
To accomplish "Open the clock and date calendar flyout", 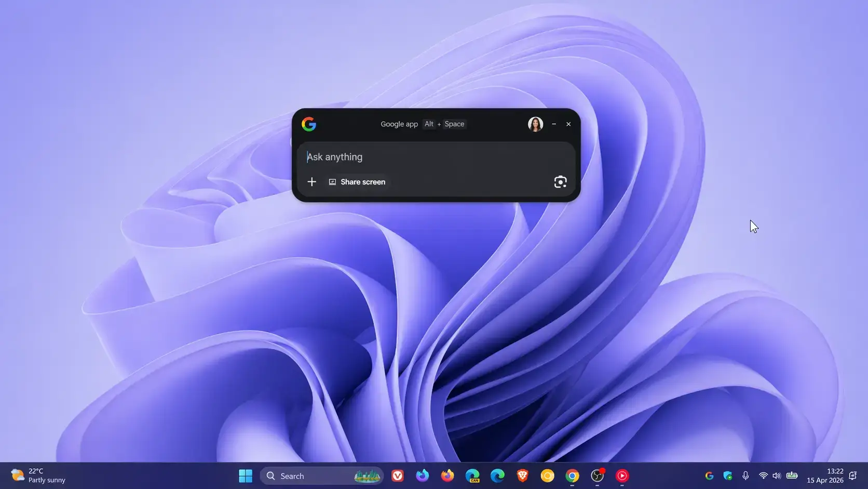I will click(825, 475).
